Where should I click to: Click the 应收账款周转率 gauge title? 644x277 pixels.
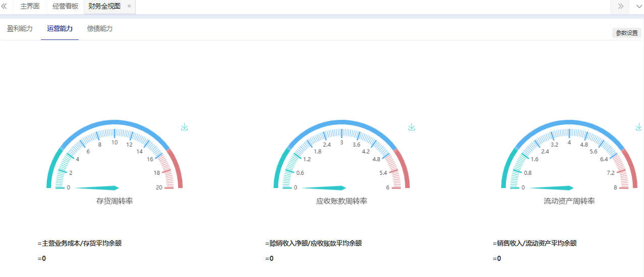pos(342,201)
